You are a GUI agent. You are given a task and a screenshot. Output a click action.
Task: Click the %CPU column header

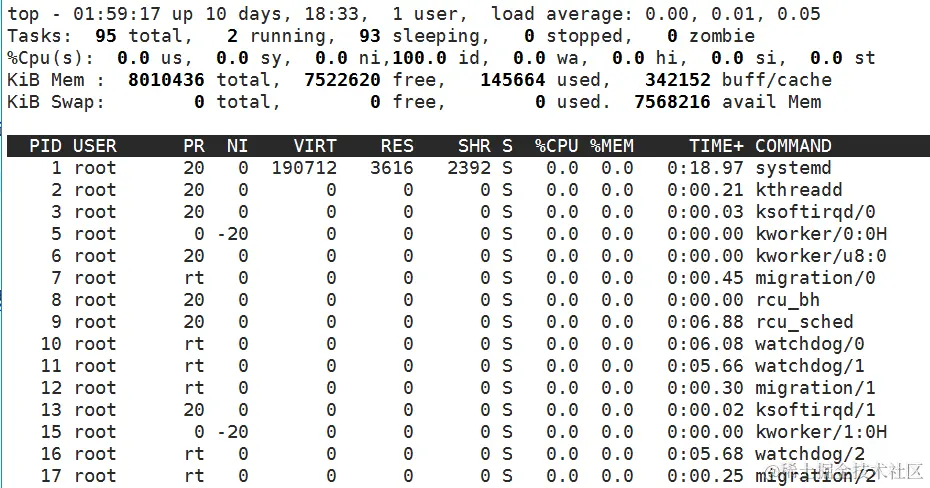[x=556, y=146]
